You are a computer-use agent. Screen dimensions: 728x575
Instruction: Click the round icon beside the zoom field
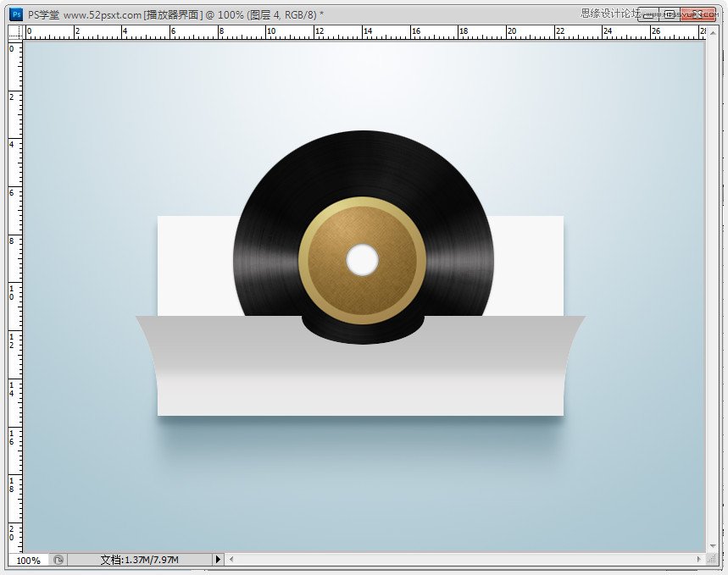pyautogui.click(x=58, y=560)
